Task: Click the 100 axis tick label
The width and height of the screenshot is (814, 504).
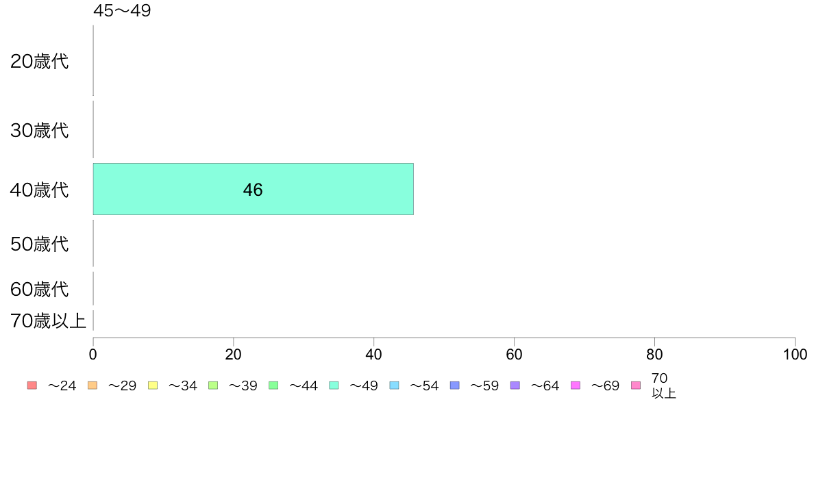Action: click(x=795, y=355)
